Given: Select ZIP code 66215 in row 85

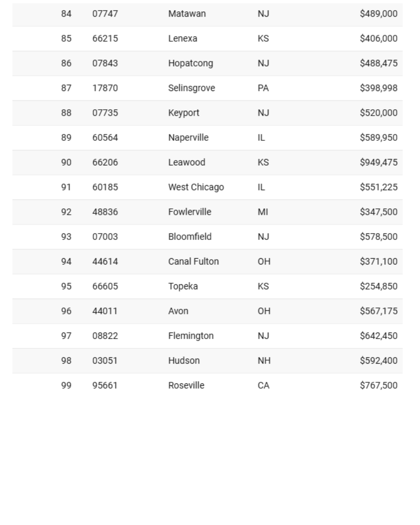Looking at the screenshot, I should [105, 38].
